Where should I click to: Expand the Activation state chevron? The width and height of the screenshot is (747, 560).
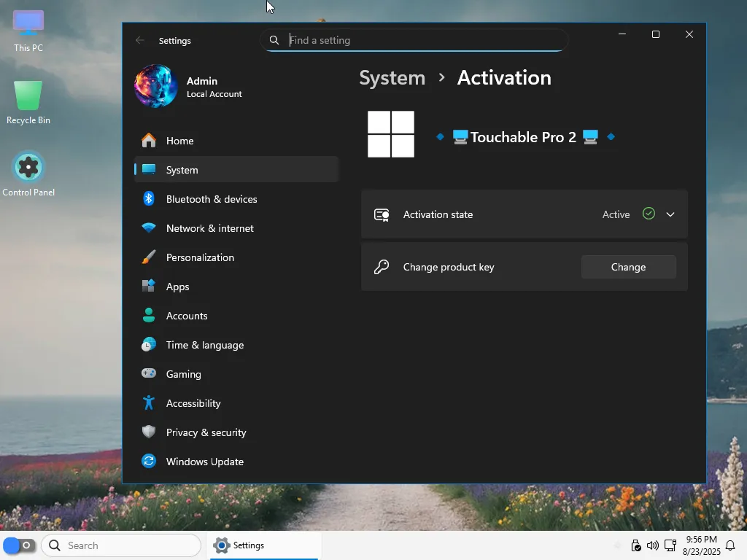tap(670, 214)
